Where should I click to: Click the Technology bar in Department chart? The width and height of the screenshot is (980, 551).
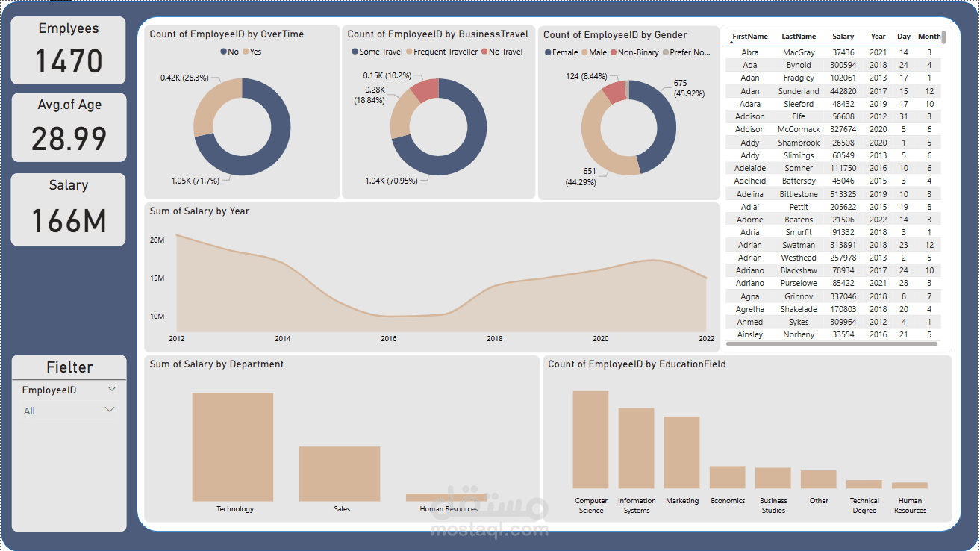point(233,446)
